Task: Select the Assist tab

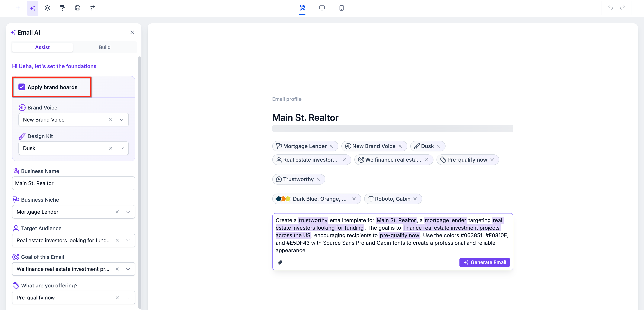Action: 42,47
